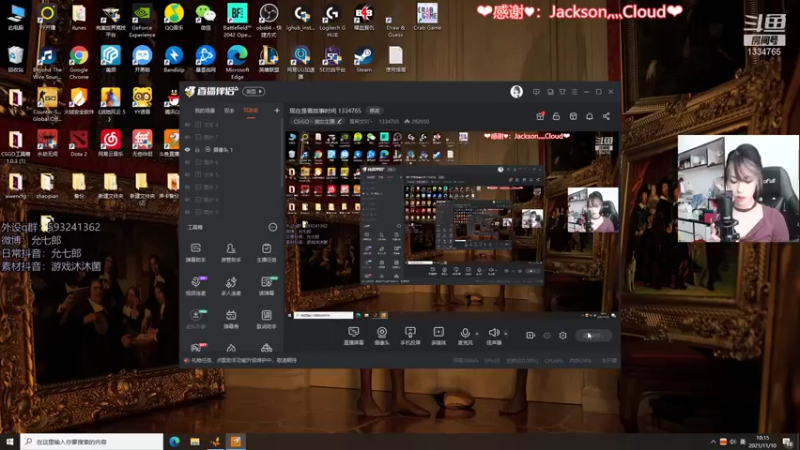This screenshot has width=800, height=450.
Task: Toggle visibility of 图片 7 layer
Action: (x=187, y=137)
